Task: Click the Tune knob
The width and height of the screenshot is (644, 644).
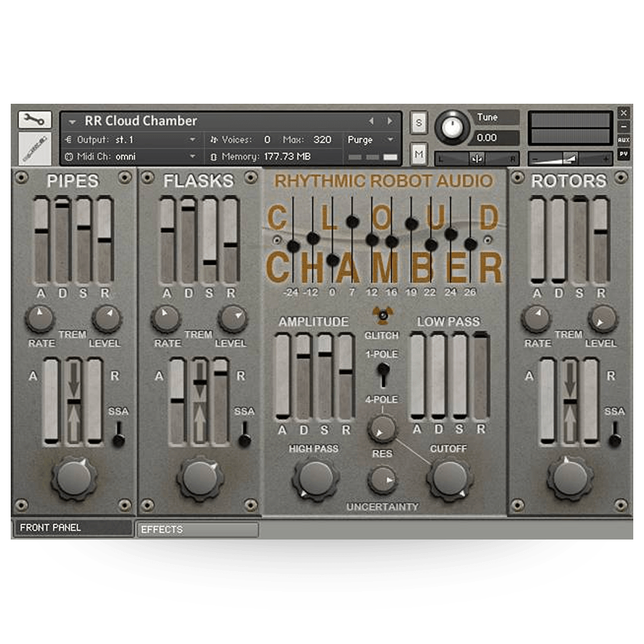Action: [x=452, y=128]
